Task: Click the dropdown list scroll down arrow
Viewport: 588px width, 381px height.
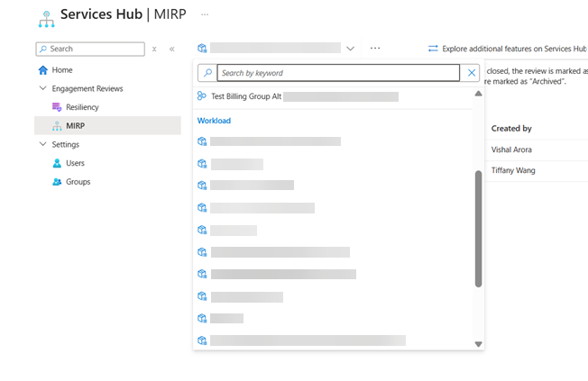Action: pyautogui.click(x=478, y=344)
